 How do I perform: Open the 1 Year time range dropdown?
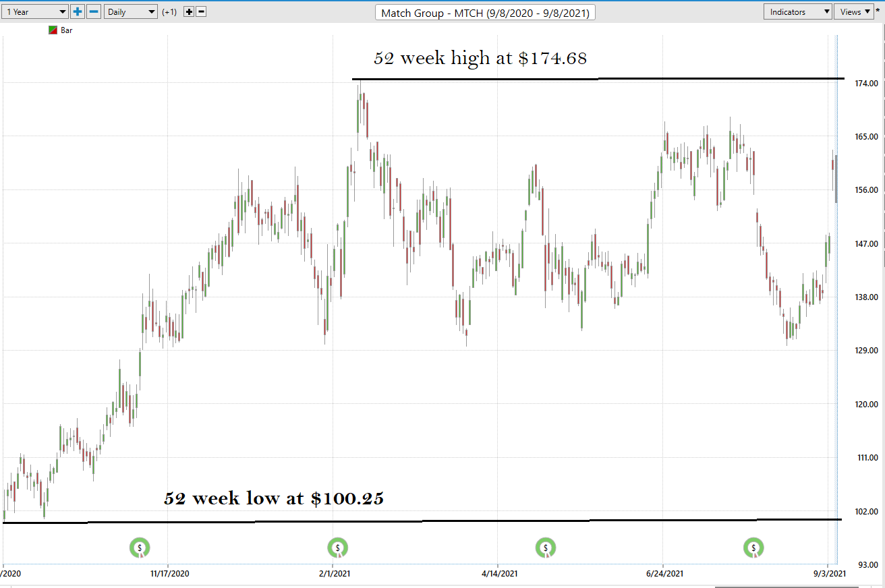coord(35,11)
